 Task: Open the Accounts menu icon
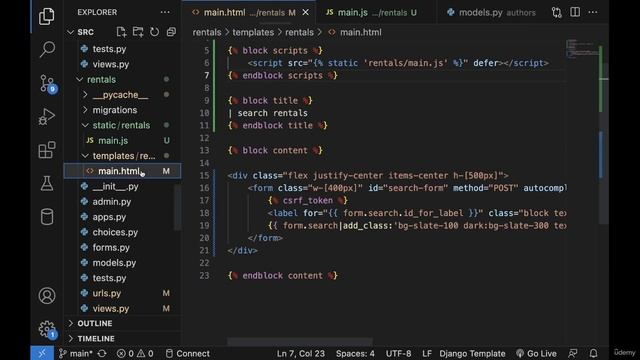pos(47,296)
